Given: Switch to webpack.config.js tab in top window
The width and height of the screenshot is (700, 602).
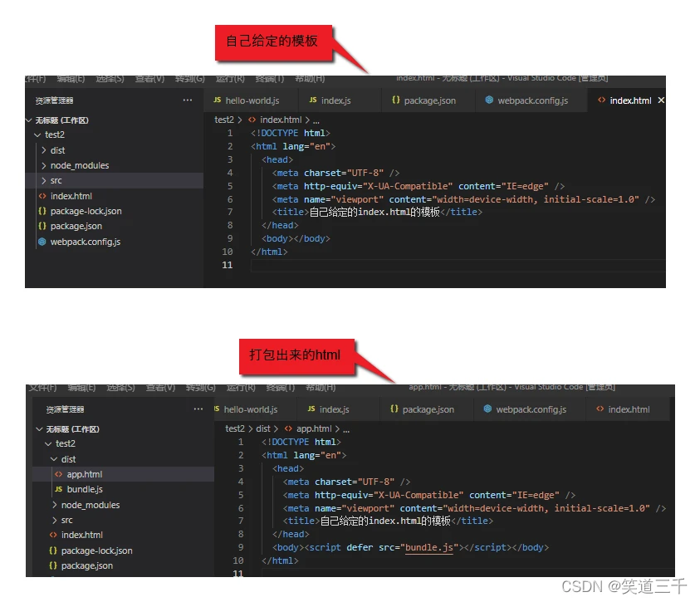Looking at the screenshot, I should [x=532, y=100].
